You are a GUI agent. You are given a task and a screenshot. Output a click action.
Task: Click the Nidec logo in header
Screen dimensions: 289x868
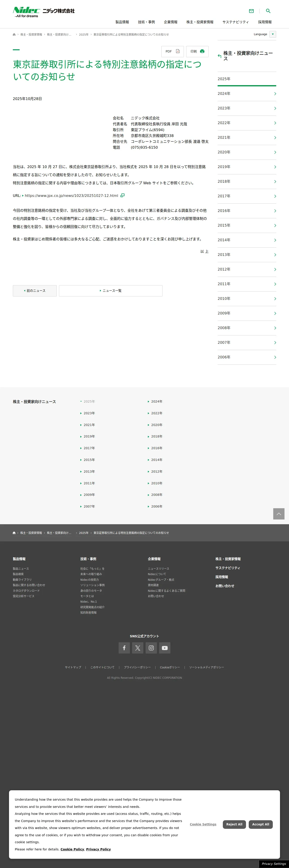(x=43, y=12)
